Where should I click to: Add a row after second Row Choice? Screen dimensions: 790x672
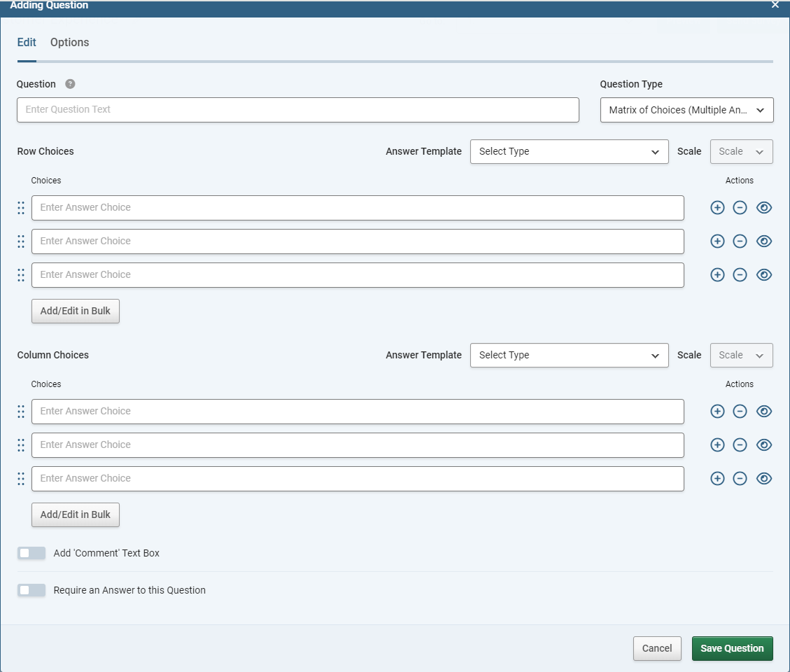click(x=717, y=241)
